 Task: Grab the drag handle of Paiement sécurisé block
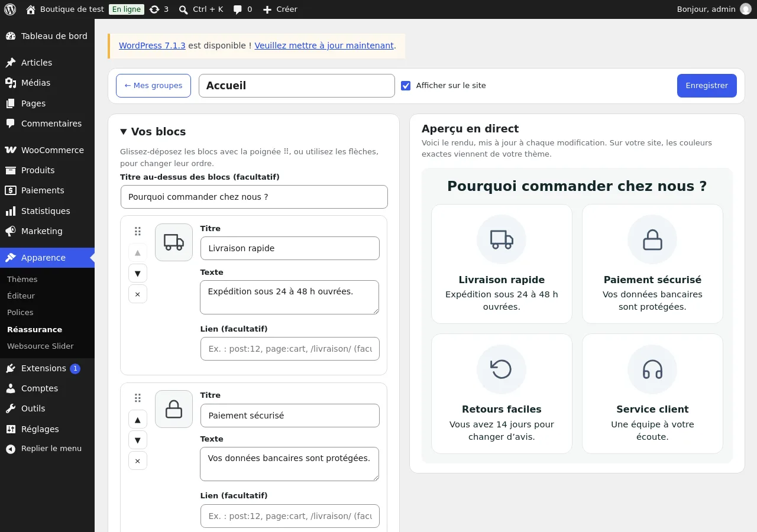[138, 398]
